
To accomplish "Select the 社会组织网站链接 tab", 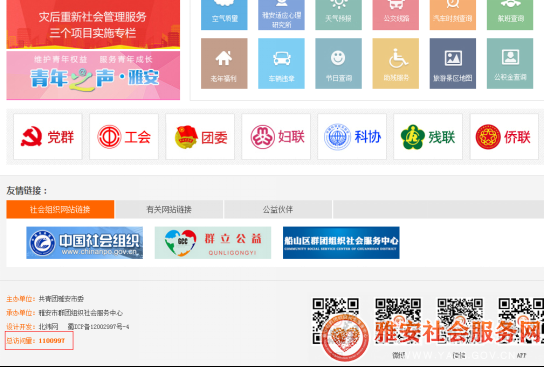I will (x=60, y=209).
